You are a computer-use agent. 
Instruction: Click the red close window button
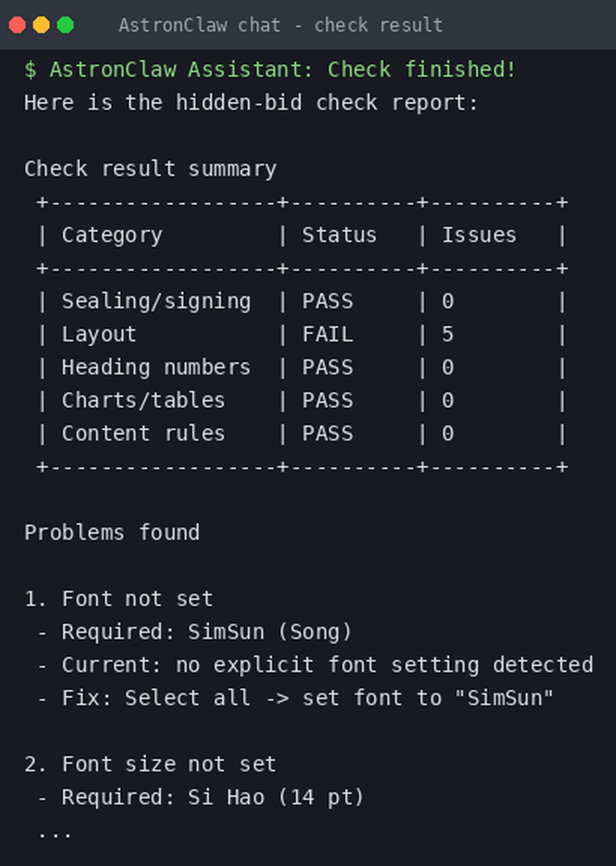click(x=17, y=25)
